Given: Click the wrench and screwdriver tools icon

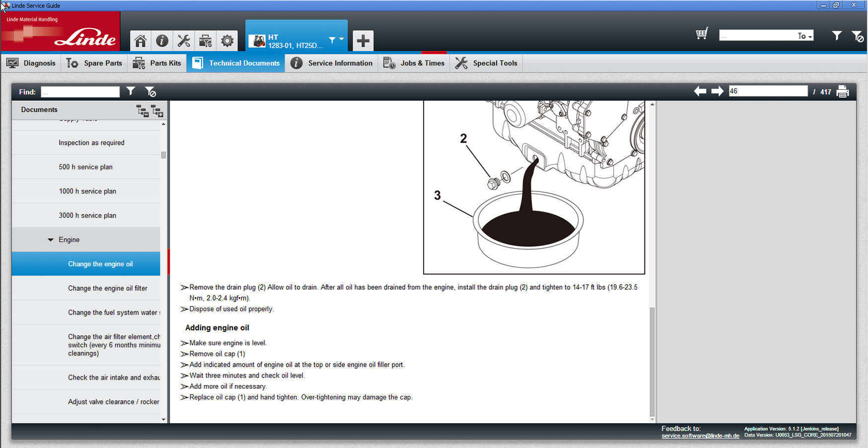Looking at the screenshot, I should click(184, 41).
